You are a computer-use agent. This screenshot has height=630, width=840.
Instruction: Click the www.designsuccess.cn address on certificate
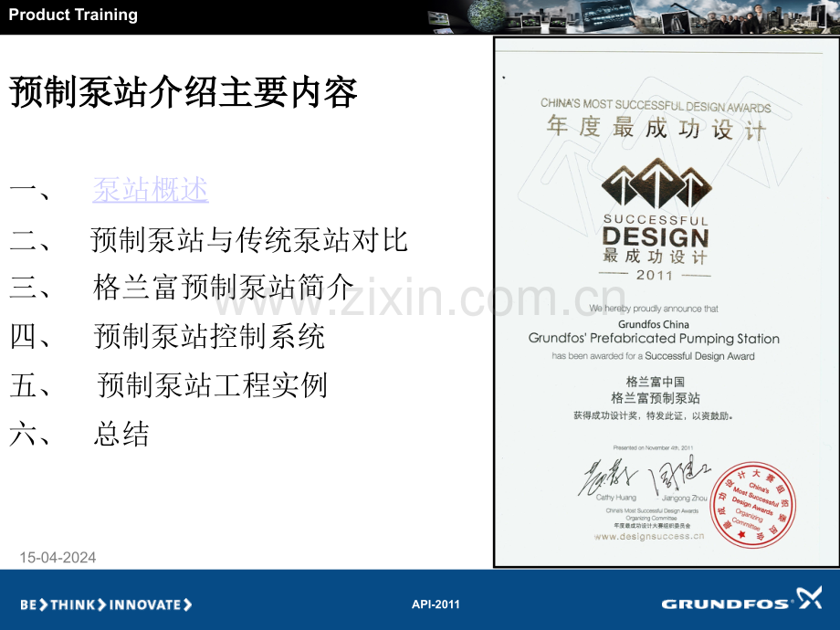649,536
